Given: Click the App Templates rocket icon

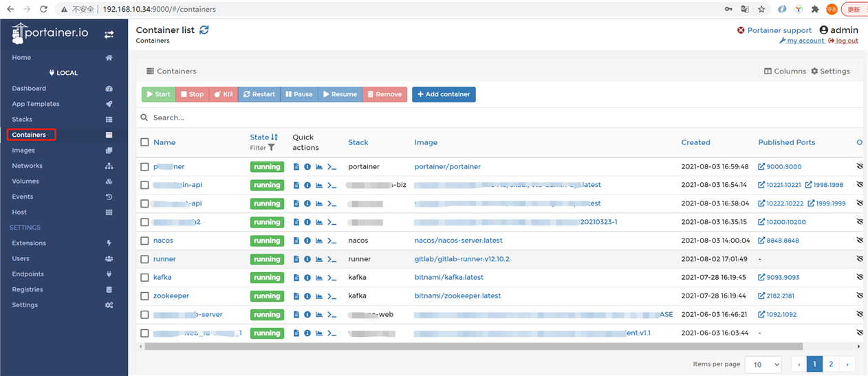Looking at the screenshot, I should (x=109, y=104).
